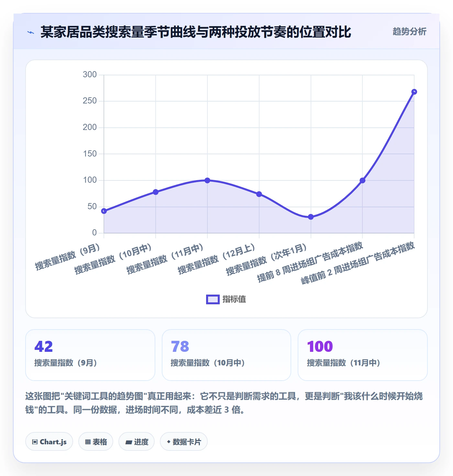Open the card showing value 78

pyautogui.click(x=226, y=355)
